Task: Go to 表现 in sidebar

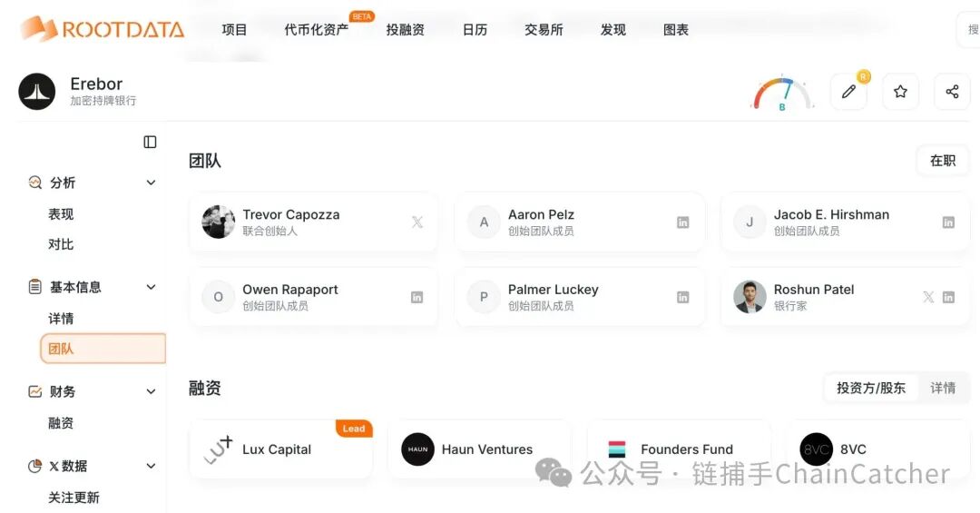Action: coord(61,214)
